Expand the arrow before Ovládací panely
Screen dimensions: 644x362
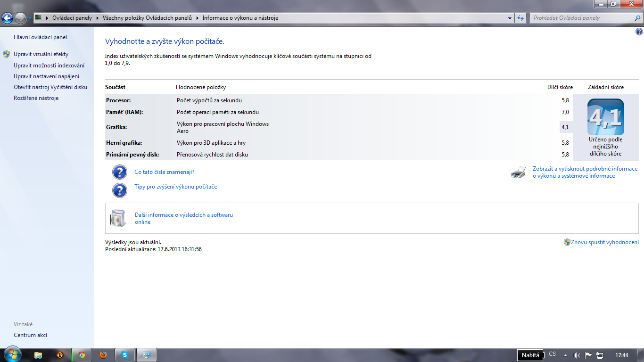pyautogui.click(x=48, y=18)
